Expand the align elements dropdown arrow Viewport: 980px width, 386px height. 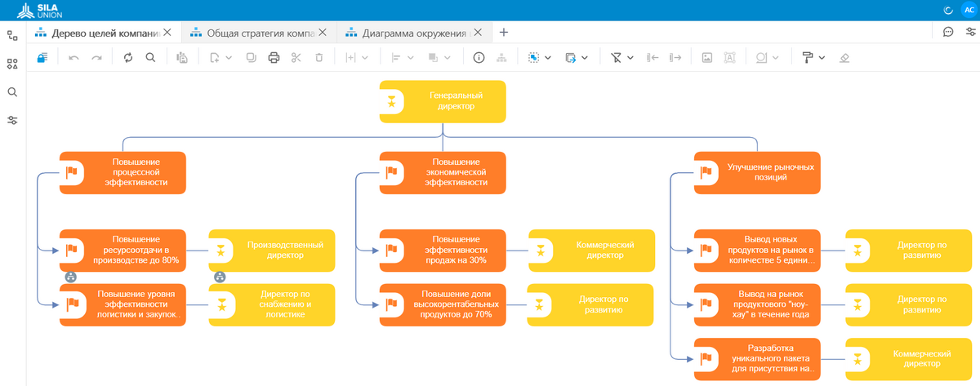[x=411, y=57]
